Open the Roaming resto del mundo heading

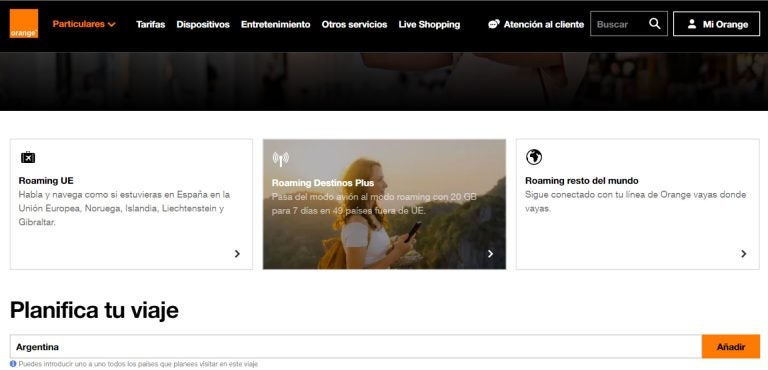(x=581, y=180)
